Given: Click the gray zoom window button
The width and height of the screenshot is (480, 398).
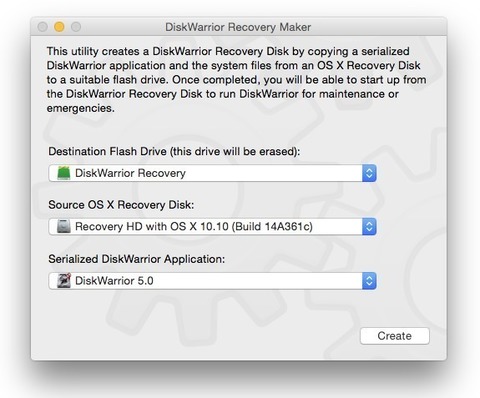Looking at the screenshot, I should [76, 27].
